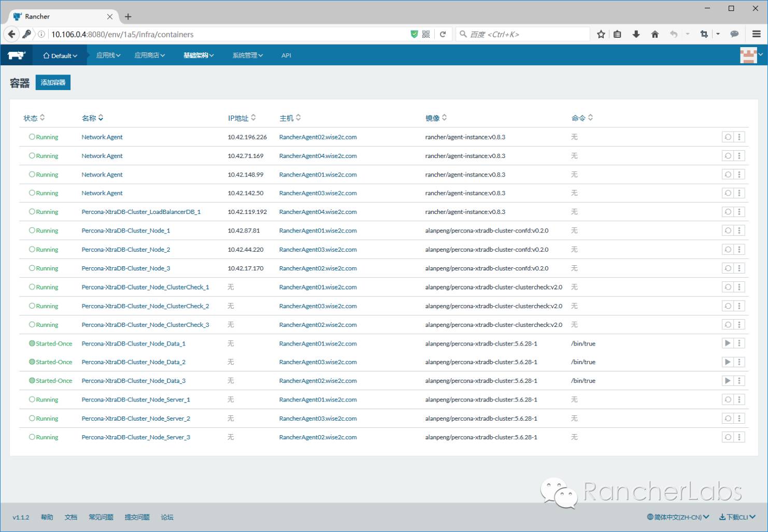The height and width of the screenshot is (532, 768).
Task: Click the 百度 search box
Action: (x=523, y=34)
